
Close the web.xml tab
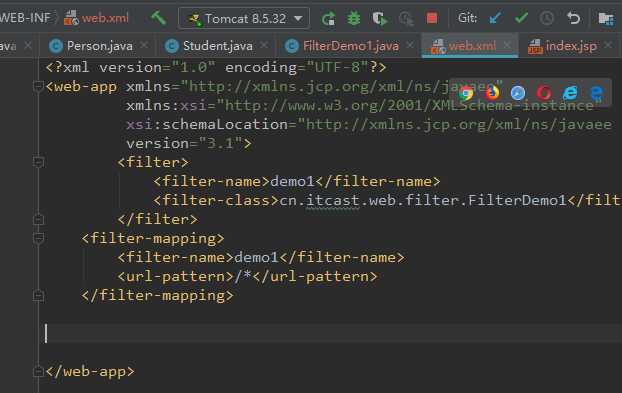507,45
